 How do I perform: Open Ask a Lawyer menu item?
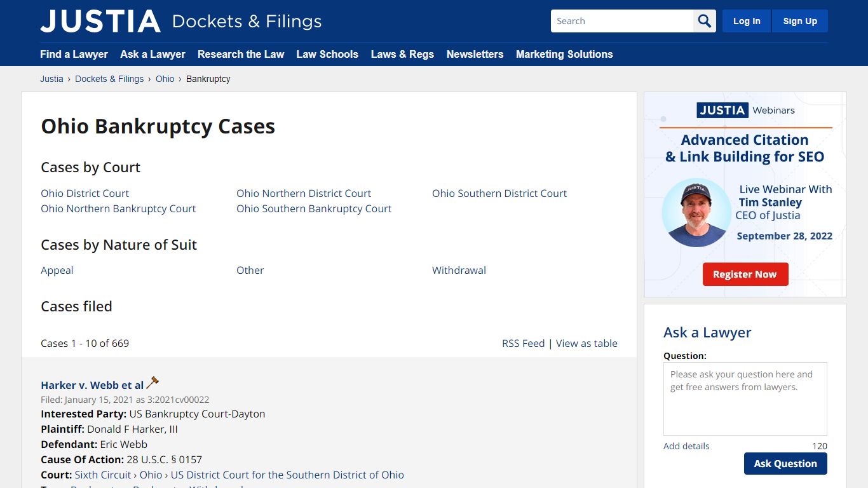point(153,54)
